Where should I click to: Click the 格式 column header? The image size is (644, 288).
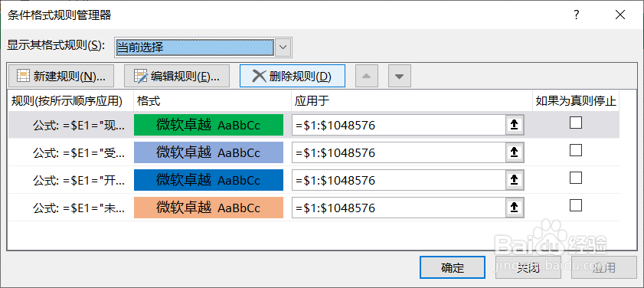149,101
